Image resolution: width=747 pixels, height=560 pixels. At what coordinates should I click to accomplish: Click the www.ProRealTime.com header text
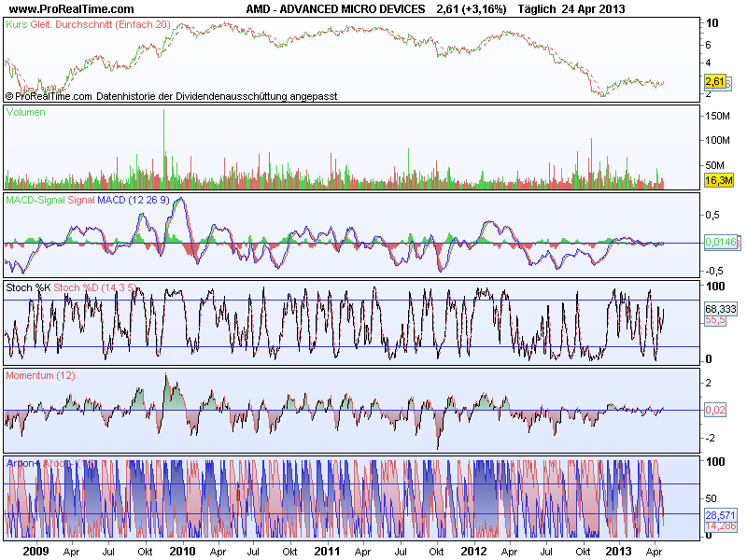[72, 9]
